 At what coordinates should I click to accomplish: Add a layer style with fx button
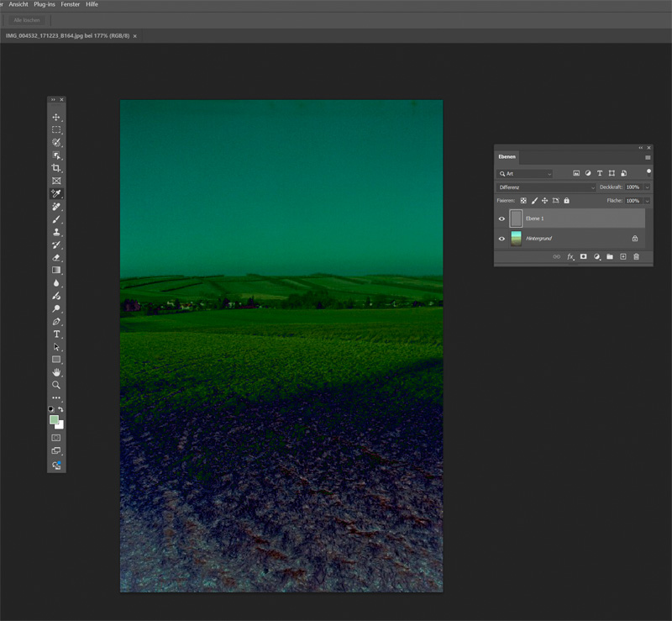pyautogui.click(x=570, y=256)
